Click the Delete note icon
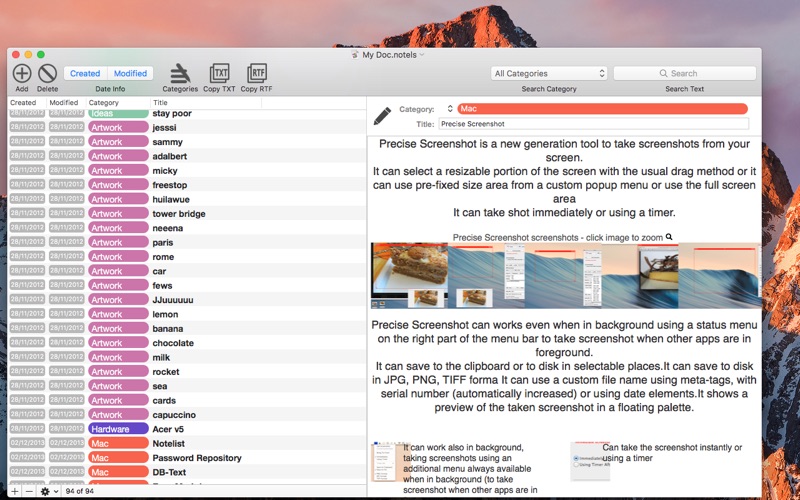 (47, 72)
